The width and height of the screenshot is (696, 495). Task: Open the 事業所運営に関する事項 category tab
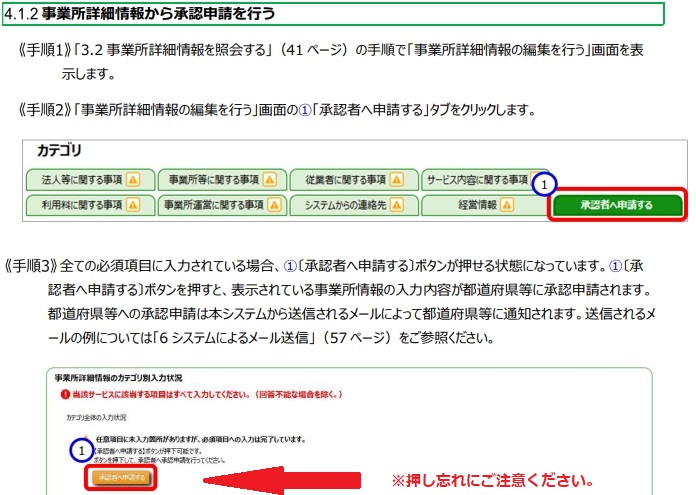point(222,205)
